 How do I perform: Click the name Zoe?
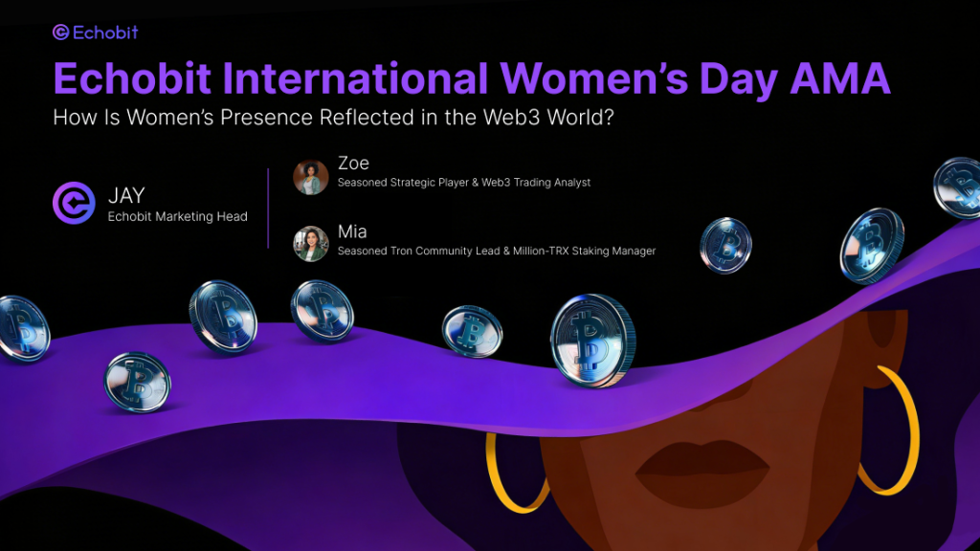point(353,164)
